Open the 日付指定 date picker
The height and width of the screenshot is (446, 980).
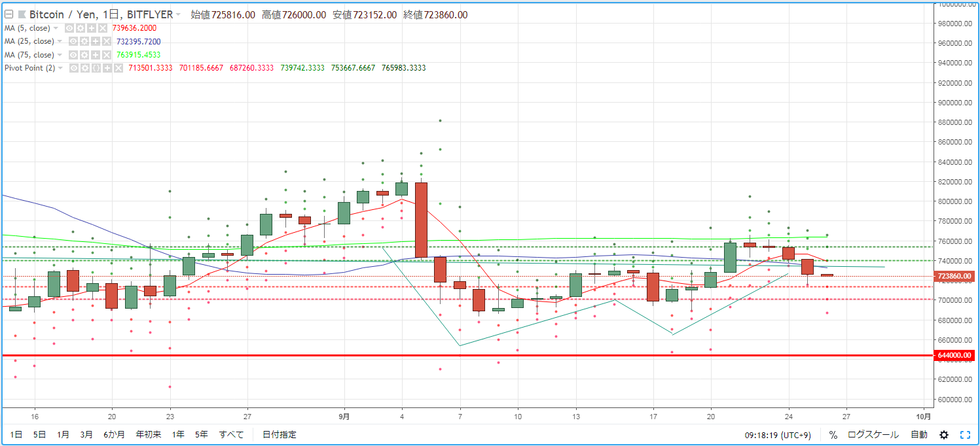coord(280,435)
